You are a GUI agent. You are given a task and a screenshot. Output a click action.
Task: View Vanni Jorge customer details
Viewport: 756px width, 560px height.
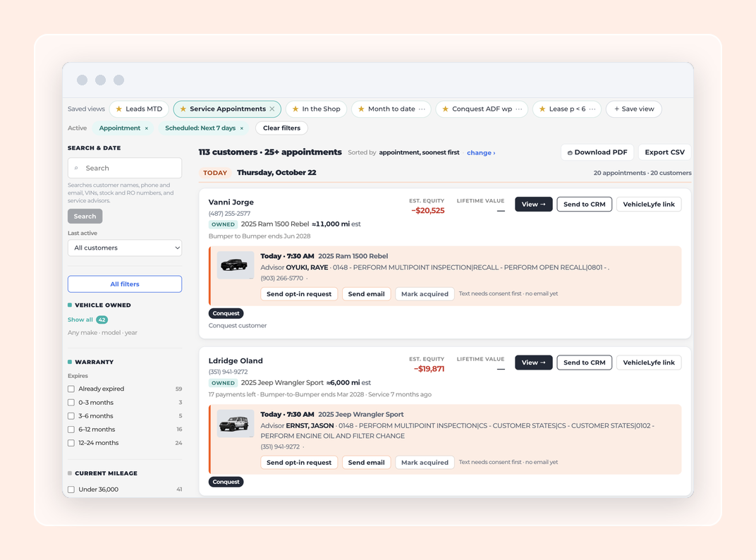(534, 205)
